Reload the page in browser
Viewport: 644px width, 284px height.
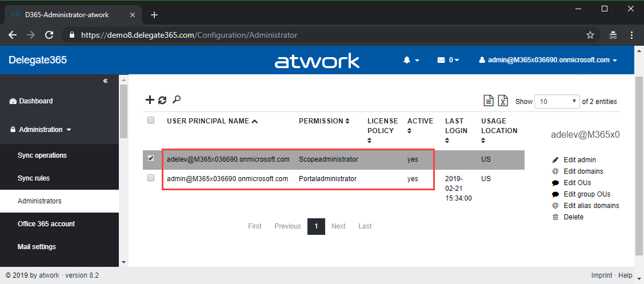(49, 35)
